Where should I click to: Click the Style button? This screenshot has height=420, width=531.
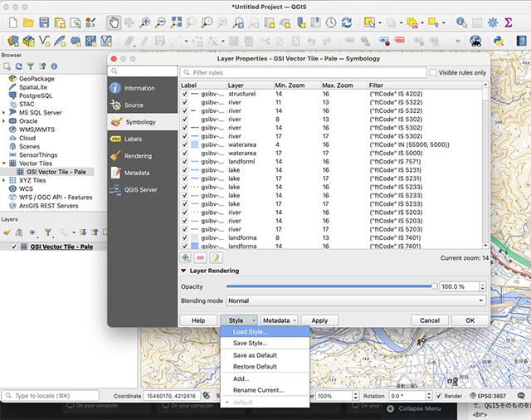pos(239,320)
